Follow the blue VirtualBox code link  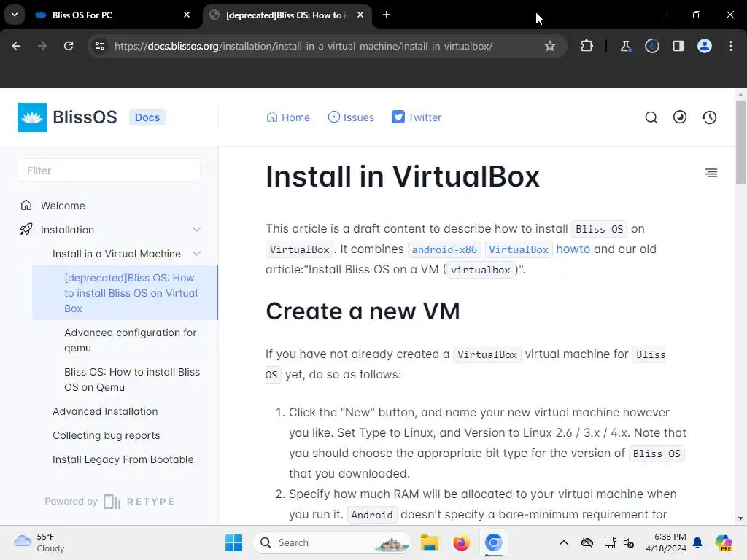click(519, 249)
